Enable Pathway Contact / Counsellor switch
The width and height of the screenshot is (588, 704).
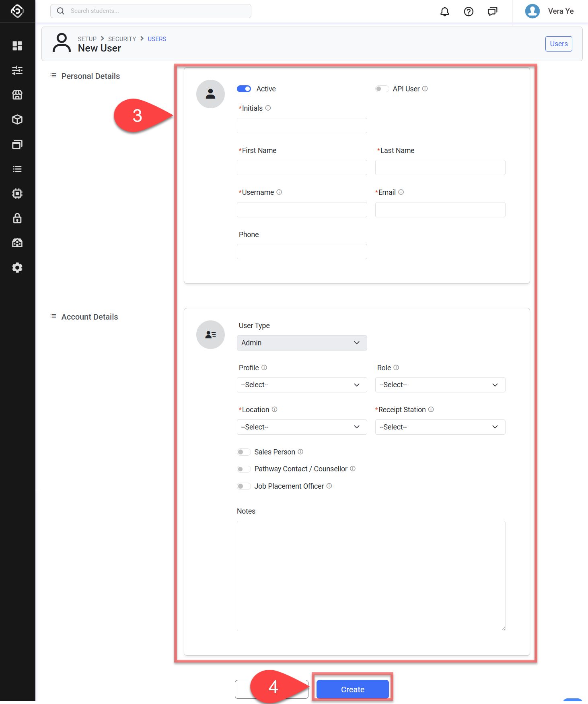pyautogui.click(x=244, y=469)
